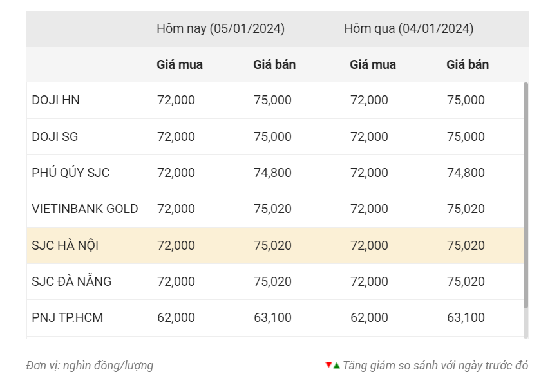The height and width of the screenshot is (392, 550).
Task: Click the Hôm nay (05/01/2024) column header
Action: [221, 29]
